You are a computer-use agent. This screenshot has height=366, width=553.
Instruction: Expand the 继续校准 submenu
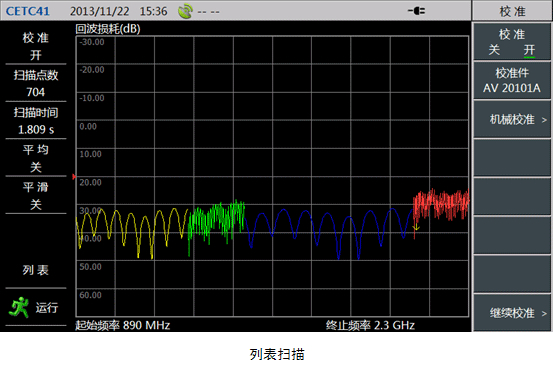coord(511,313)
